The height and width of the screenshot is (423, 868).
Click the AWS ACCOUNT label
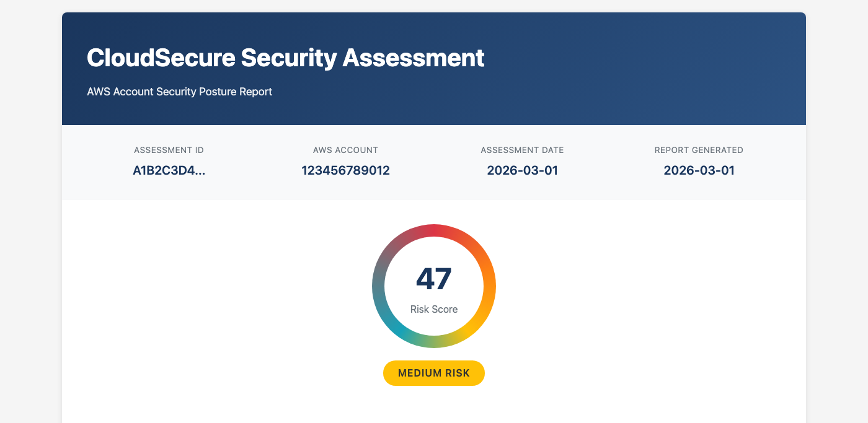pyautogui.click(x=345, y=150)
